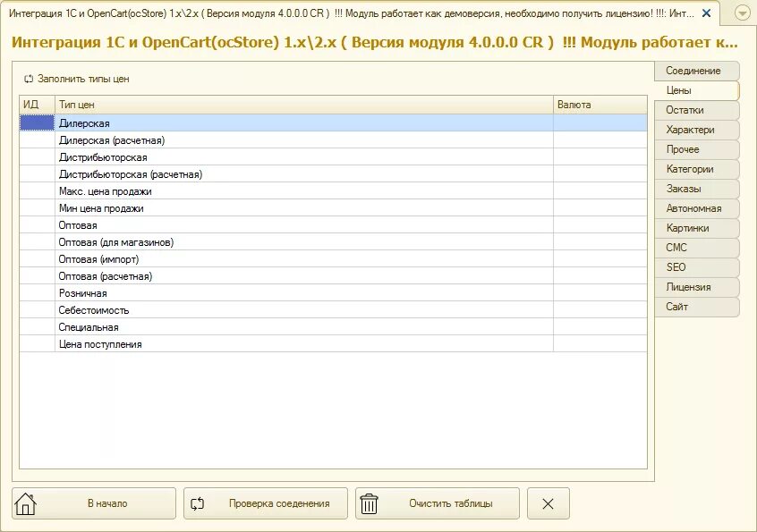Viewport: 757px width, 532px height.
Task: Open the Сайт tab
Action: pos(696,307)
